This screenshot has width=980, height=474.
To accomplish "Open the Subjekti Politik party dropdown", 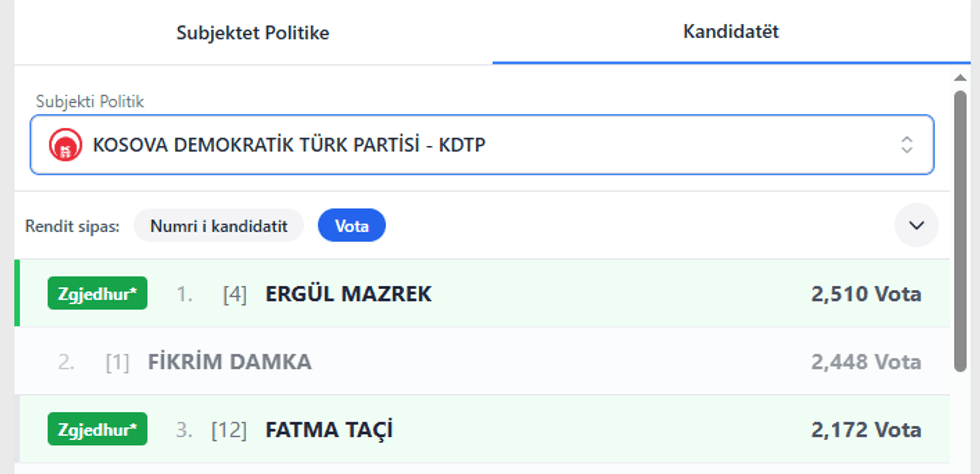I will [480, 145].
